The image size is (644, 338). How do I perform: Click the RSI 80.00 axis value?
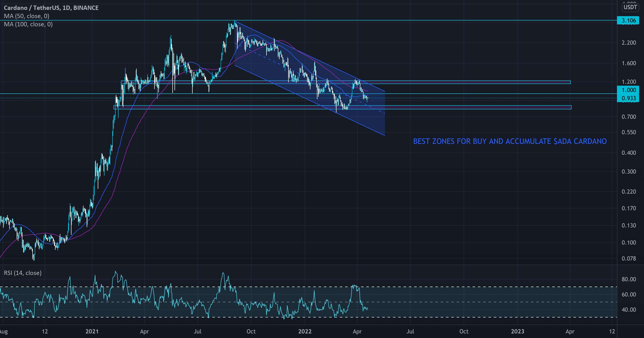click(629, 279)
